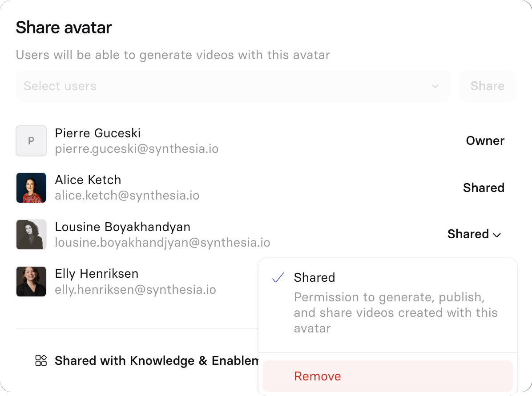Image resolution: width=532 pixels, height=396 pixels.
Task: Click the Share button
Action: [x=487, y=86]
